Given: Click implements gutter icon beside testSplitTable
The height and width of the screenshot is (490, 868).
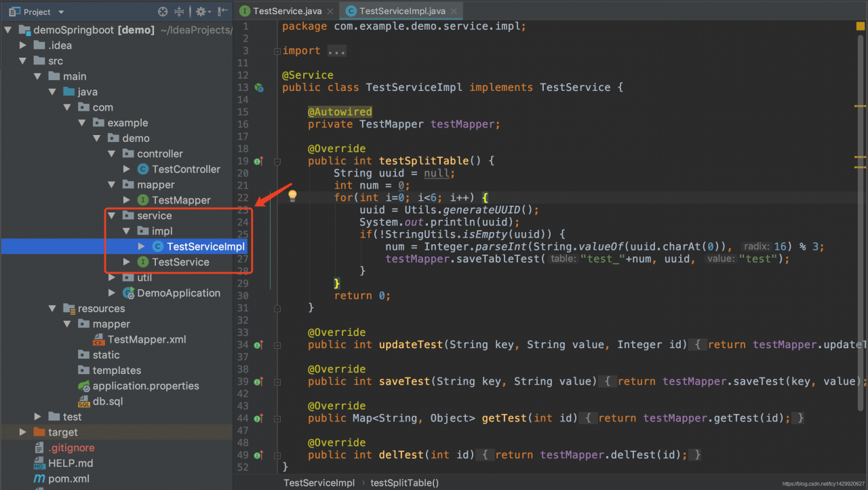Looking at the screenshot, I should tap(258, 161).
